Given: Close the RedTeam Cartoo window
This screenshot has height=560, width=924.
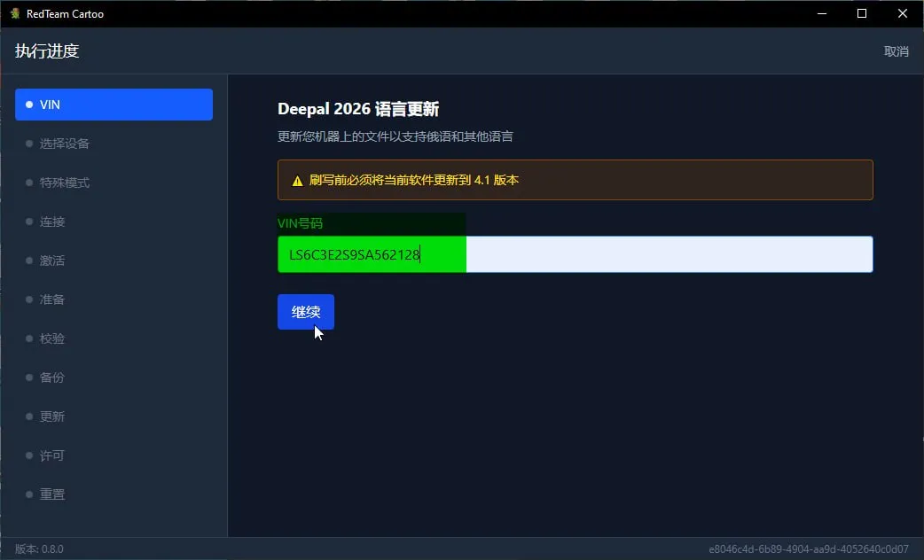Looking at the screenshot, I should (x=902, y=13).
